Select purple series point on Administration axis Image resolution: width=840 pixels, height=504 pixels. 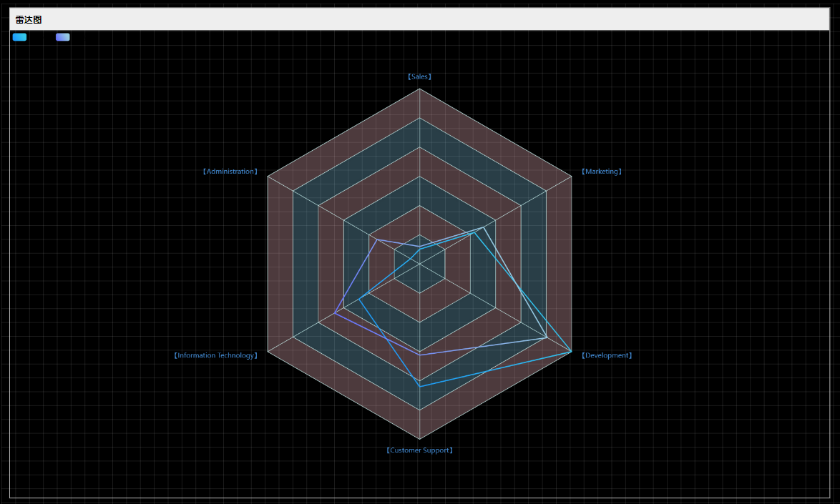click(x=376, y=239)
